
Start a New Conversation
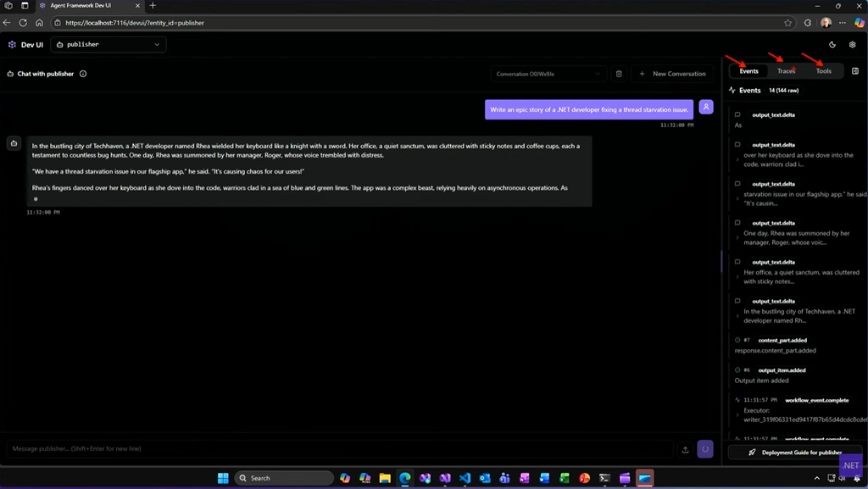672,74
